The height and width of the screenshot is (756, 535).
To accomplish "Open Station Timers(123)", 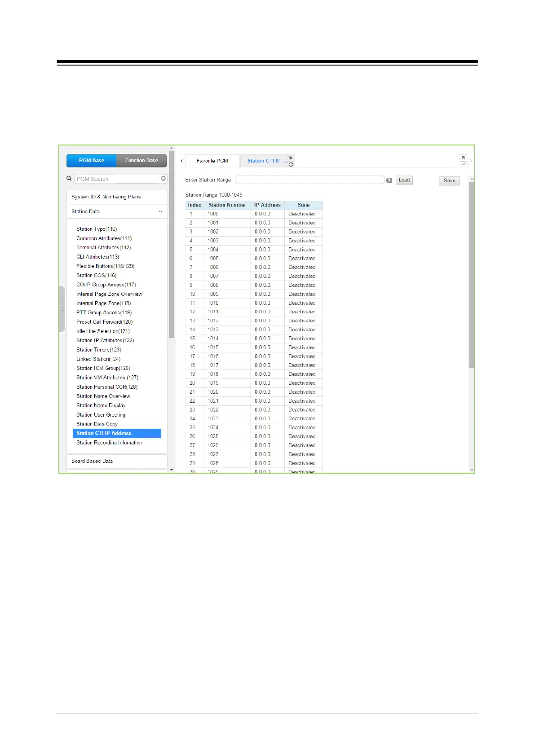I will click(x=99, y=350).
